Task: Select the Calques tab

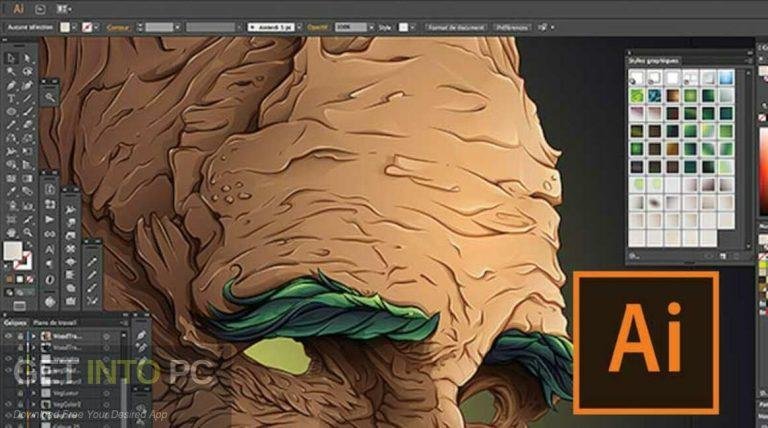Action: 15,323
